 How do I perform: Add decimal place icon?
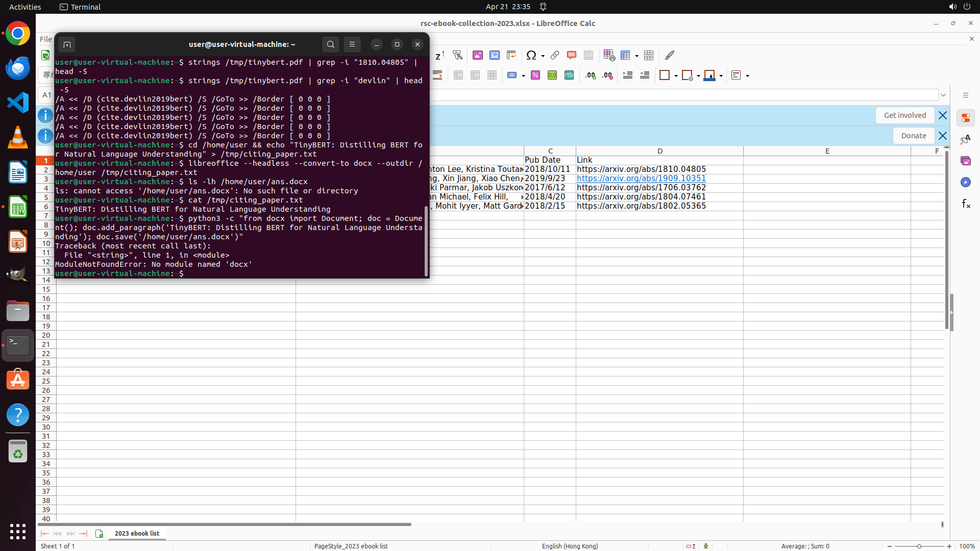pyautogui.click(x=591, y=76)
